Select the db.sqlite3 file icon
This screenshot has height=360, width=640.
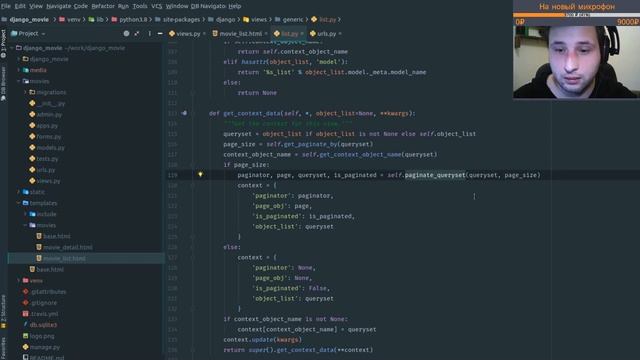26,324
